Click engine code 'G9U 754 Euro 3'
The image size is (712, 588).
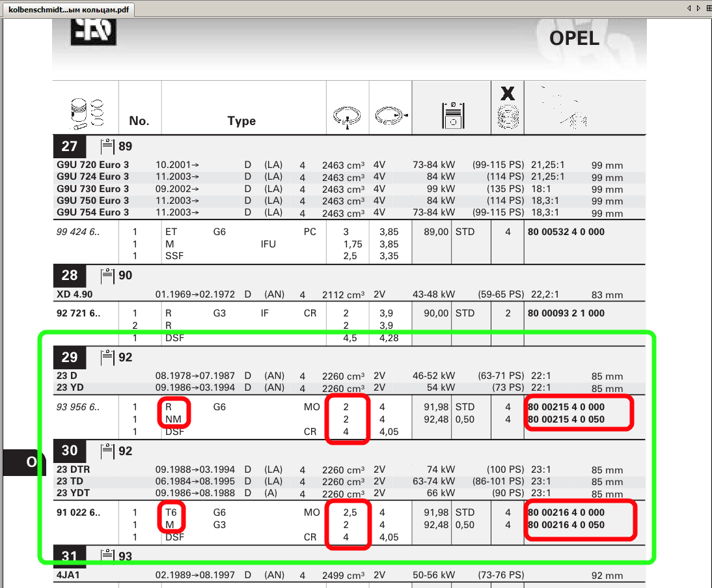tap(92, 213)
